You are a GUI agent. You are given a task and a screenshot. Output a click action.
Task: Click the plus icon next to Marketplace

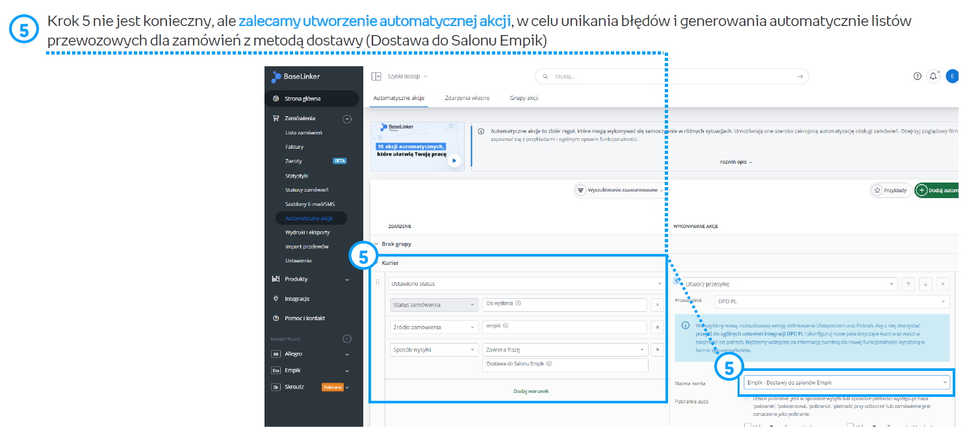tap(347, 339)
